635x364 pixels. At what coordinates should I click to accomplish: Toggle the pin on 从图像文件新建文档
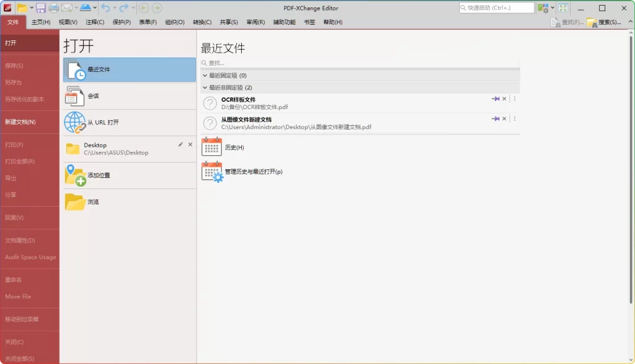496,118
